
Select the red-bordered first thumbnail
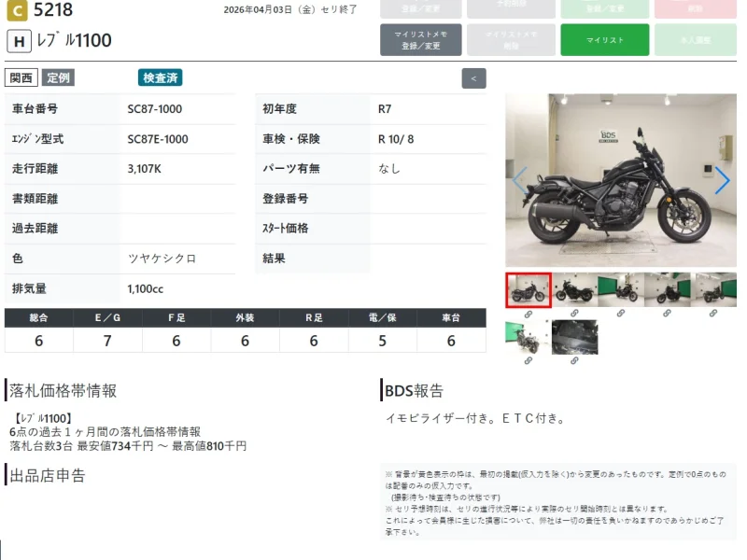529,290
